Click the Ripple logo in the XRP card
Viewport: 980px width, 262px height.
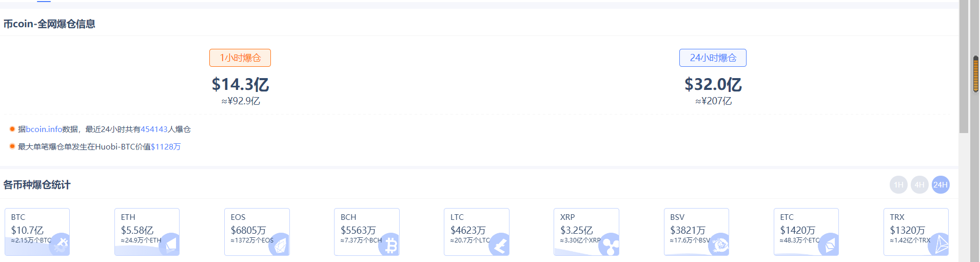click(610, 245)
